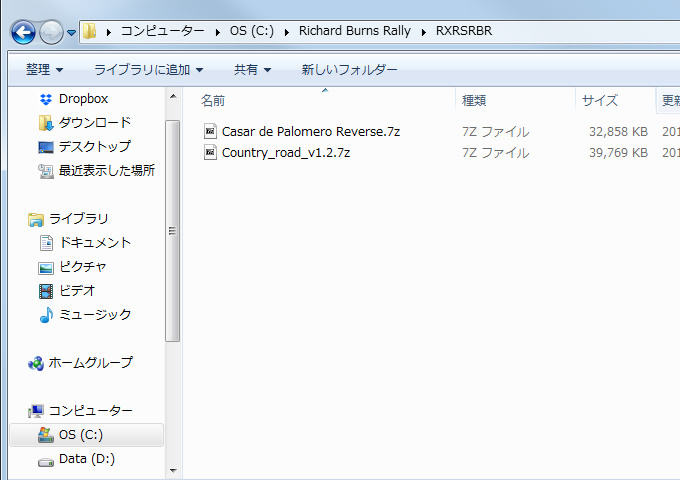
Task: Select Richard Burns Rally breadcrumb segment
Action: (x=354, y=31)
